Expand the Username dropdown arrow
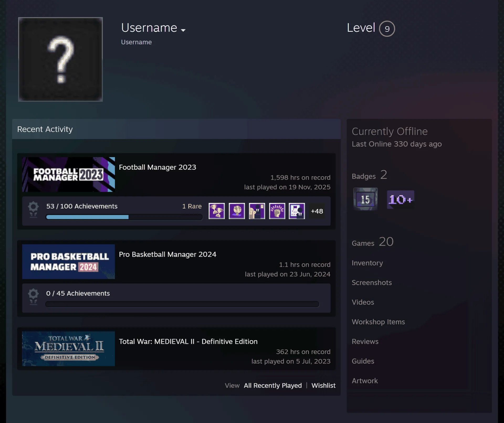The height and width of the screenshot is (423, 504). point(183,30)
